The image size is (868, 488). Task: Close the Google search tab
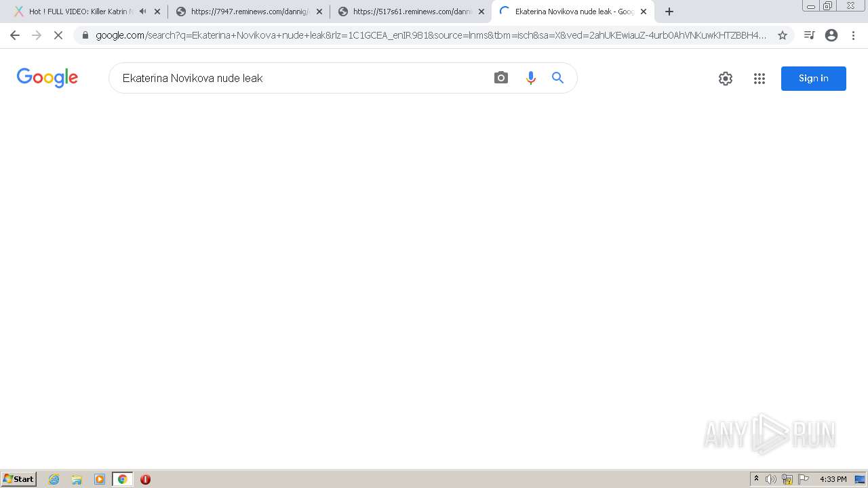tap(644, 12)
